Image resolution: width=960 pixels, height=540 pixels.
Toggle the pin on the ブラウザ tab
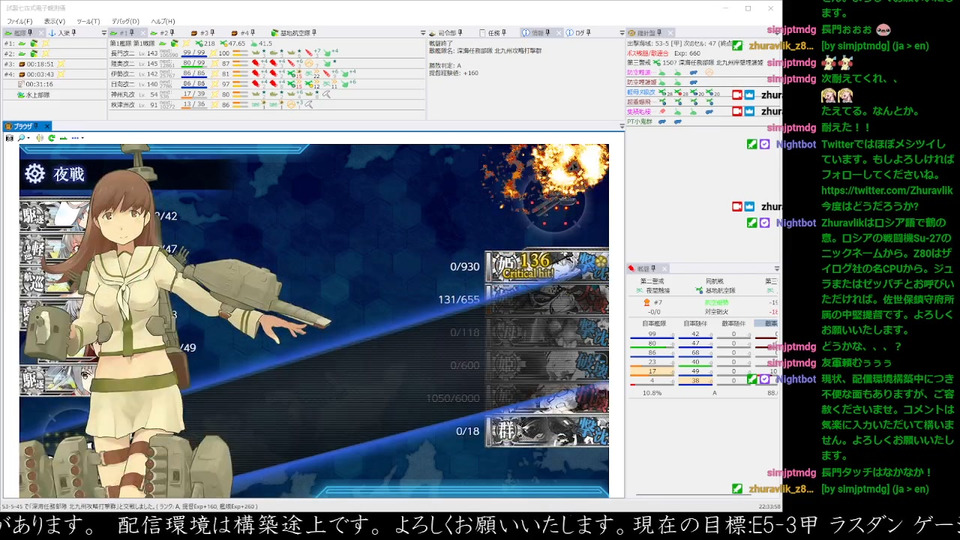pos(36,126)
